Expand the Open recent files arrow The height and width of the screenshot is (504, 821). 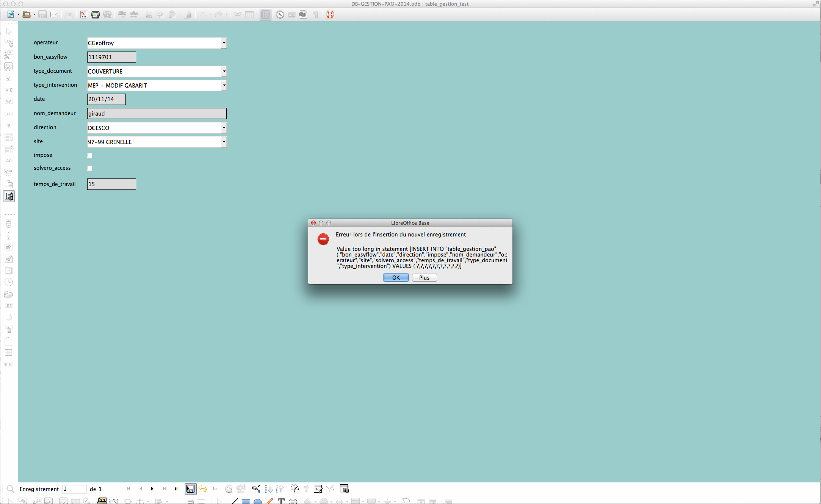coord(34,14)
